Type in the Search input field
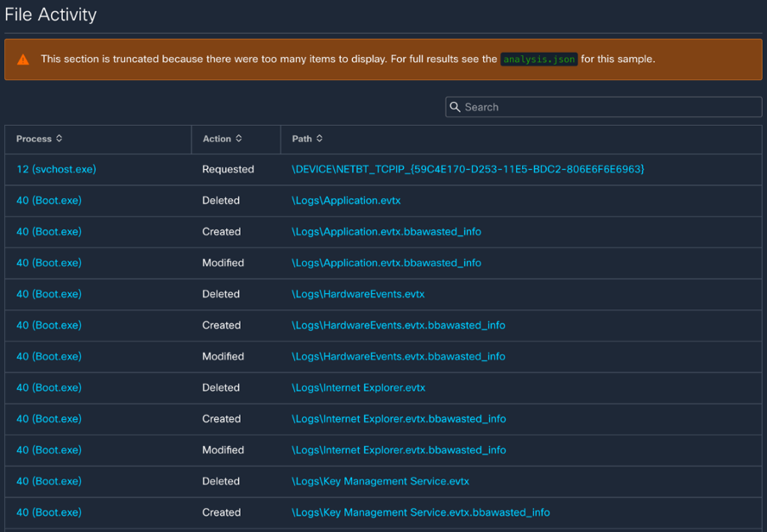 pyautogui.click(x=608, y=107)
